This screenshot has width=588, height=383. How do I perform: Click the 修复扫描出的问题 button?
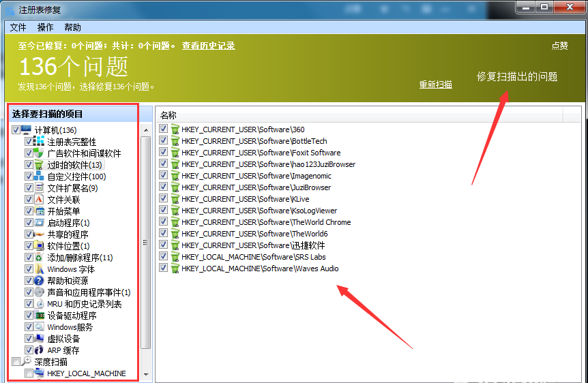(516, 76)
